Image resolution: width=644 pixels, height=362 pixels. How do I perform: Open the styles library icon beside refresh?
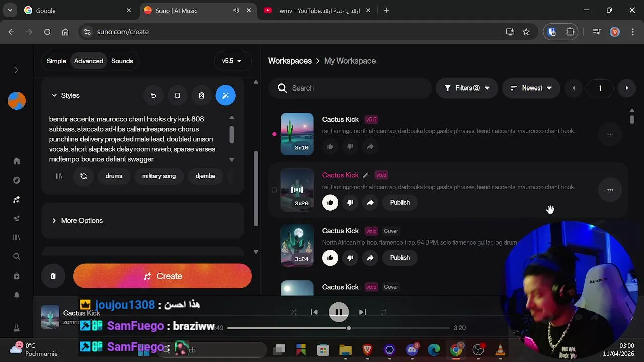59,176
